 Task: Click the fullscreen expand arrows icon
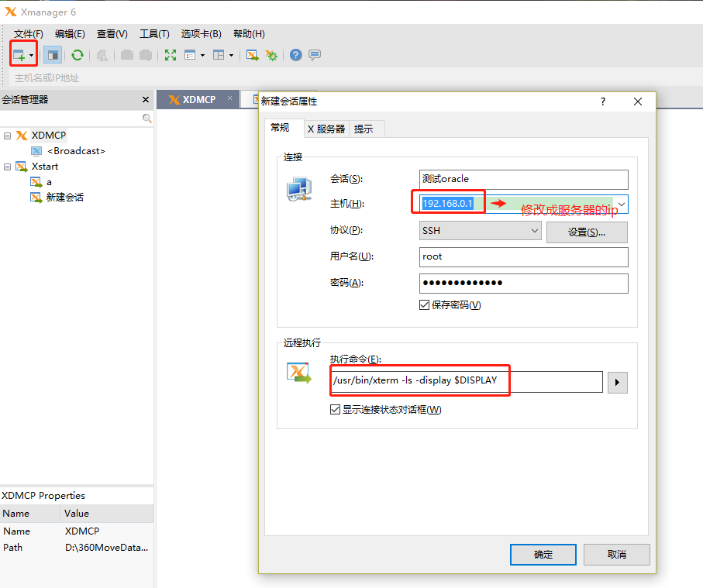pyautogui.click(x=171, y=55)
